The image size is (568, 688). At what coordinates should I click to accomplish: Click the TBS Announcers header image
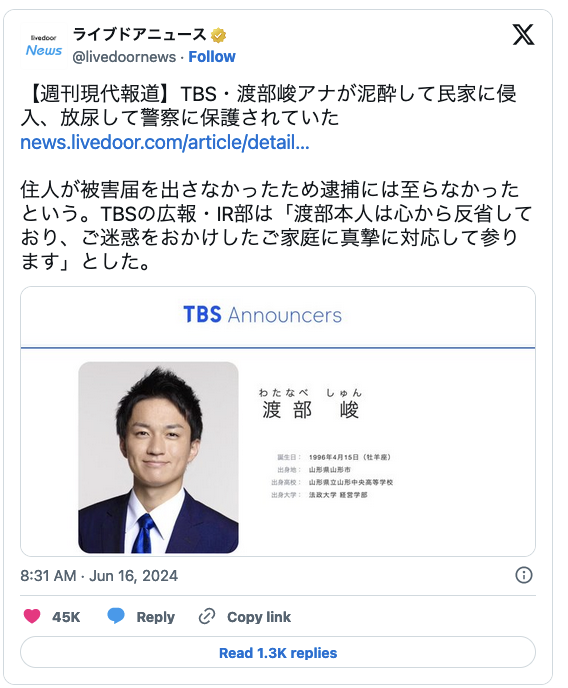coord(262,315)
